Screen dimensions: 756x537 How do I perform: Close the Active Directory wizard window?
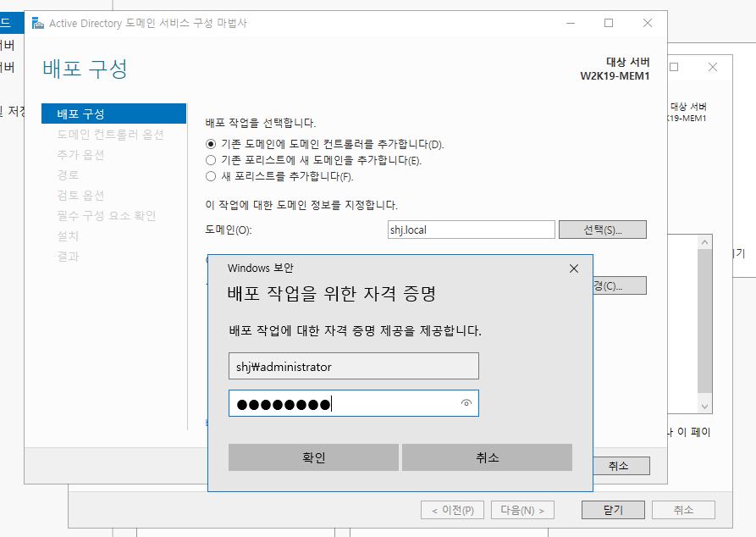(x=648, y=23)
